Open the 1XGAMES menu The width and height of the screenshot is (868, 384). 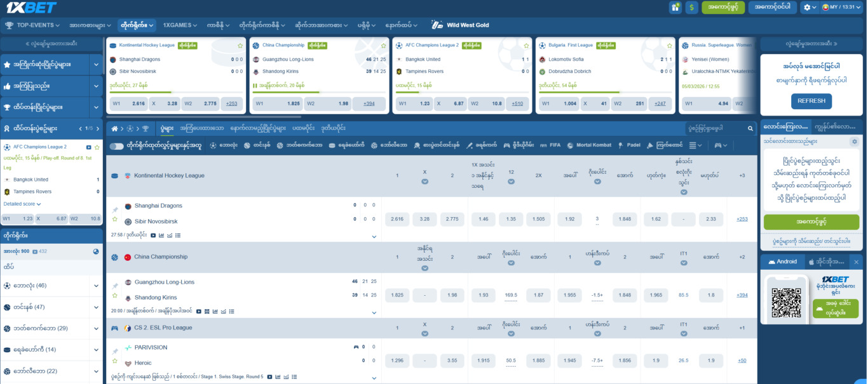click(180, 25)
